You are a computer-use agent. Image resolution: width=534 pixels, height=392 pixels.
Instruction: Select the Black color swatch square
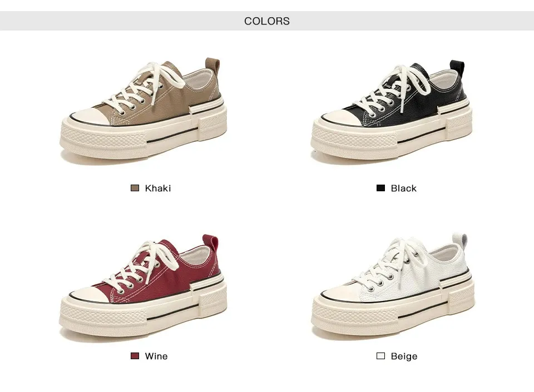click(x=380, y=188)
